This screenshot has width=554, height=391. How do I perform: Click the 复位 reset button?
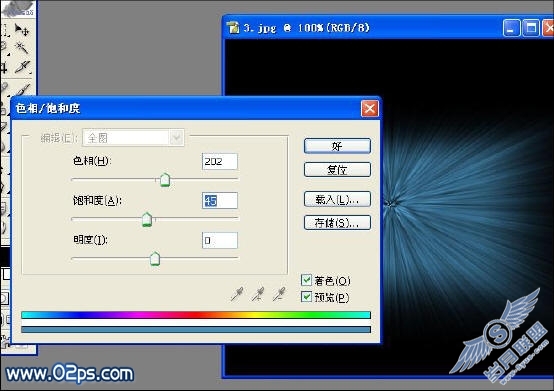337,170
